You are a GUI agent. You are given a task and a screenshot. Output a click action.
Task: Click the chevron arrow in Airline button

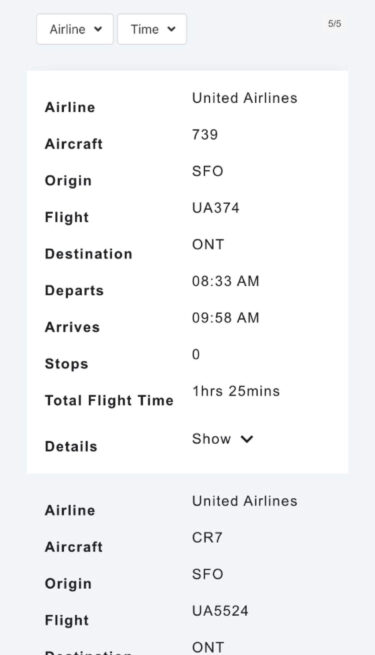(x=98, y=29)
